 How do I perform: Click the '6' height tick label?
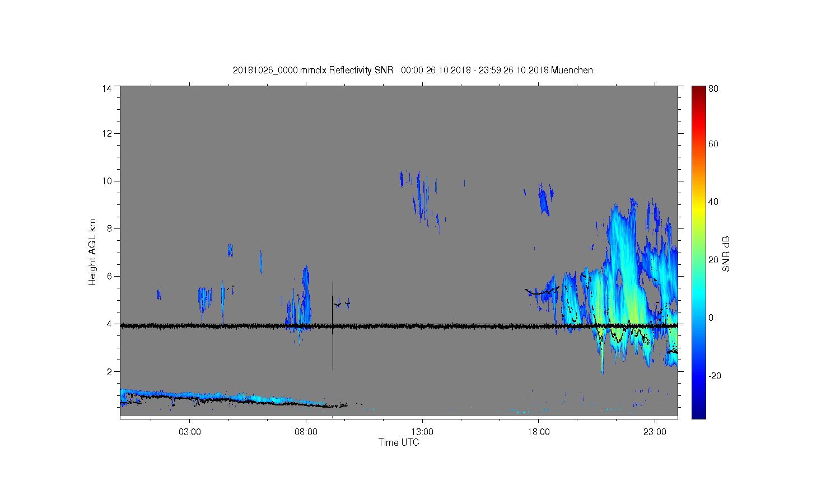[109, 276]
